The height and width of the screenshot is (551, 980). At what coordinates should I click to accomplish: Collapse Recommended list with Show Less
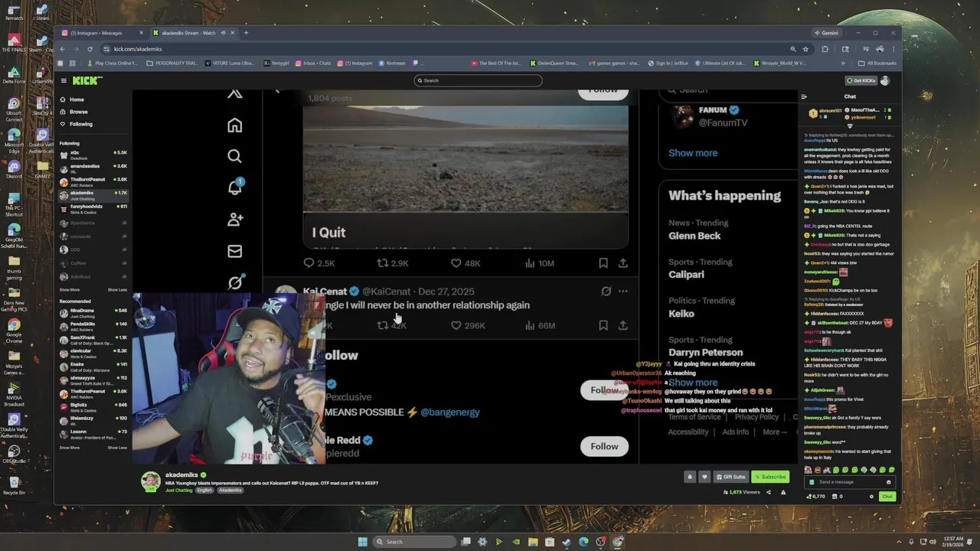[x=117, y=448]
